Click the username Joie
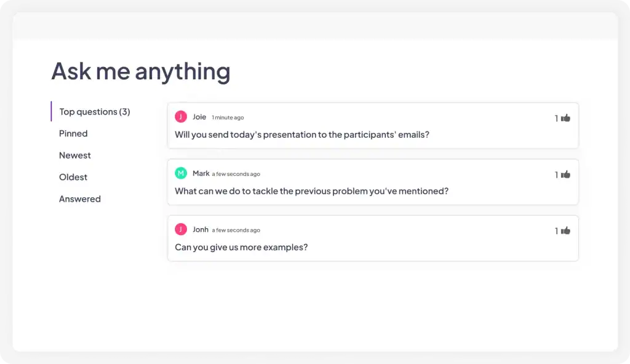The width and height of the screenshot is (630, 364). pos(199,117)
